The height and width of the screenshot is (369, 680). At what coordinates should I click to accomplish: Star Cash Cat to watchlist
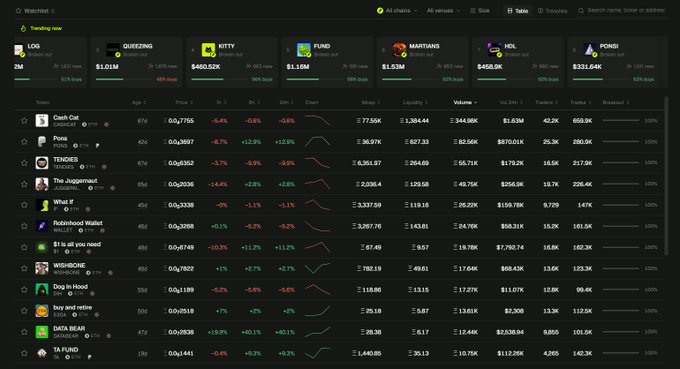pos(24,121)
